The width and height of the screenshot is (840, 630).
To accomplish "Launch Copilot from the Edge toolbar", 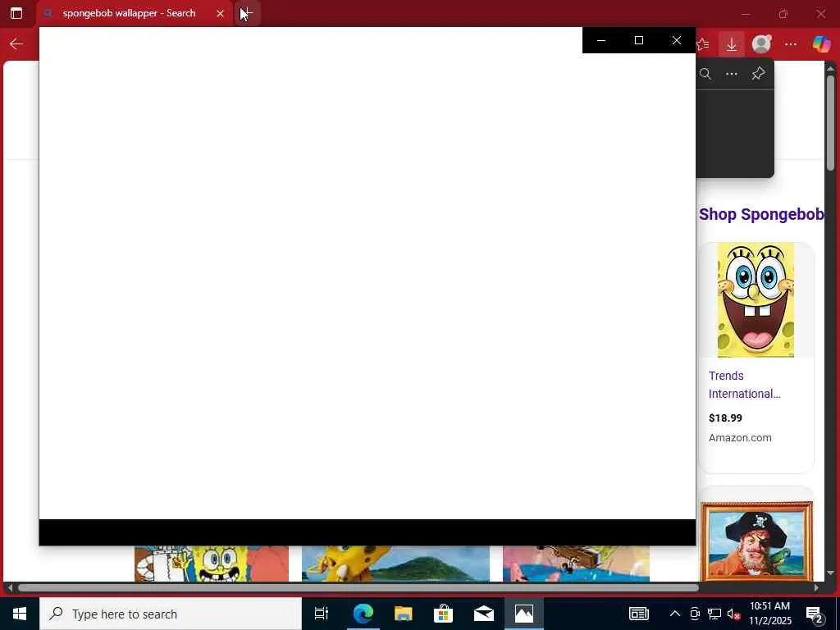I will [820, 44].
